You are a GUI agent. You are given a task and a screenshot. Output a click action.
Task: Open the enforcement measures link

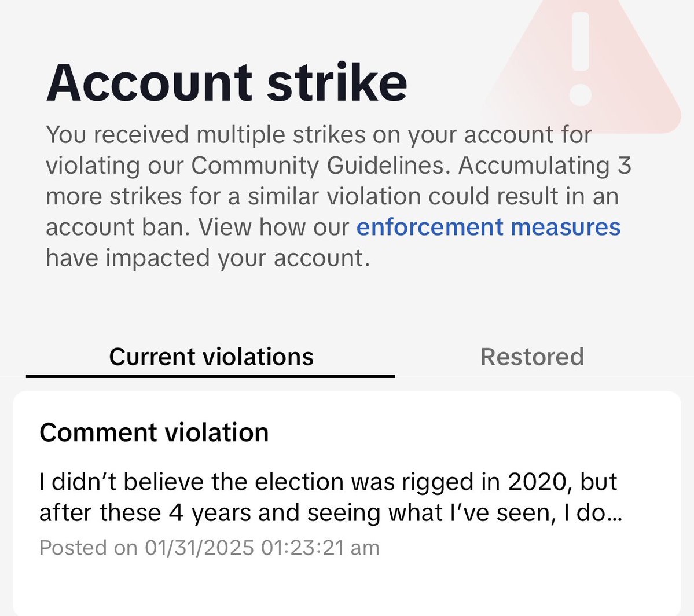click(x=488, y=227)
